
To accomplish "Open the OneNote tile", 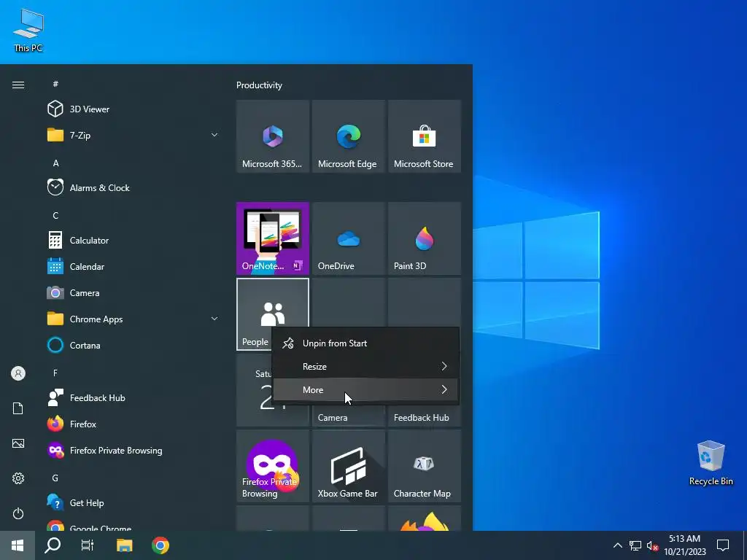I will click(x=273, y=238).
